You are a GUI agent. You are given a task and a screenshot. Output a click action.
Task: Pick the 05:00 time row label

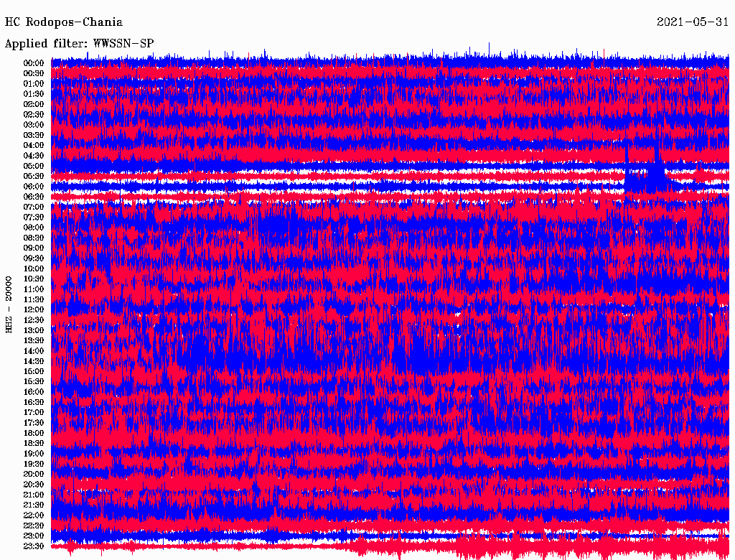click(34, 166)
